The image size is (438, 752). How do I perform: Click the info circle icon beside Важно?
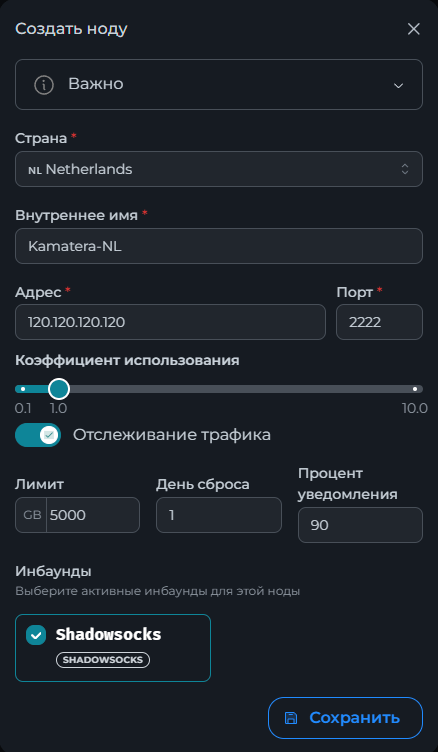coord(44,85)
